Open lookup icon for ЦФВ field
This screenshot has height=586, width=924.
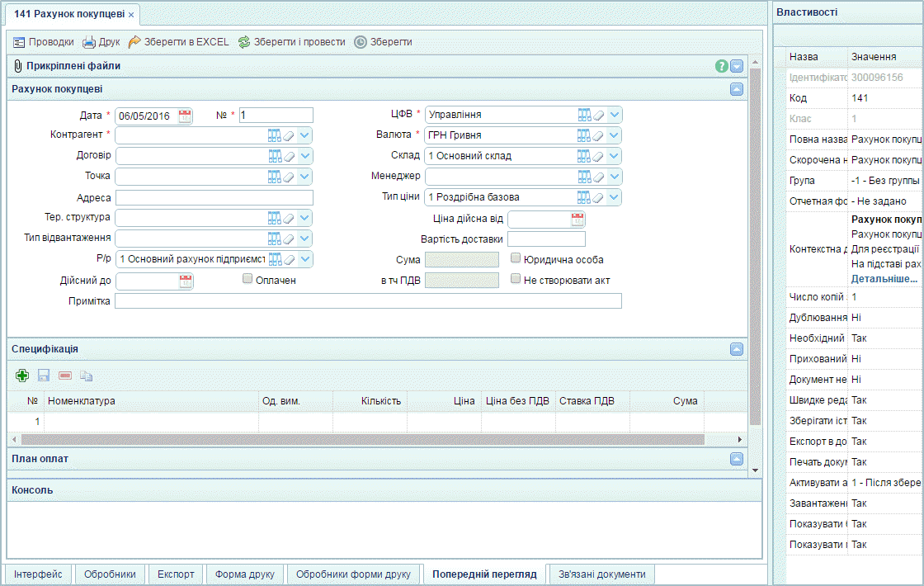(584, 115)
